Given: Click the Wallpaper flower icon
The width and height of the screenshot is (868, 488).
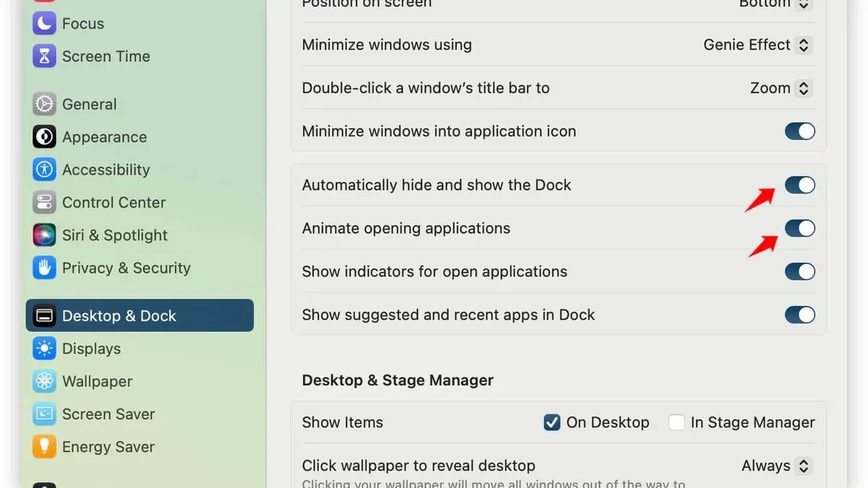Looking at the screenshot, I should coord(44,381).
